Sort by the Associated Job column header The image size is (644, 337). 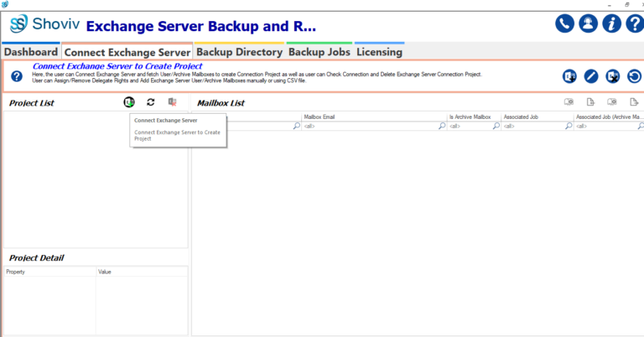pos(538,117)
